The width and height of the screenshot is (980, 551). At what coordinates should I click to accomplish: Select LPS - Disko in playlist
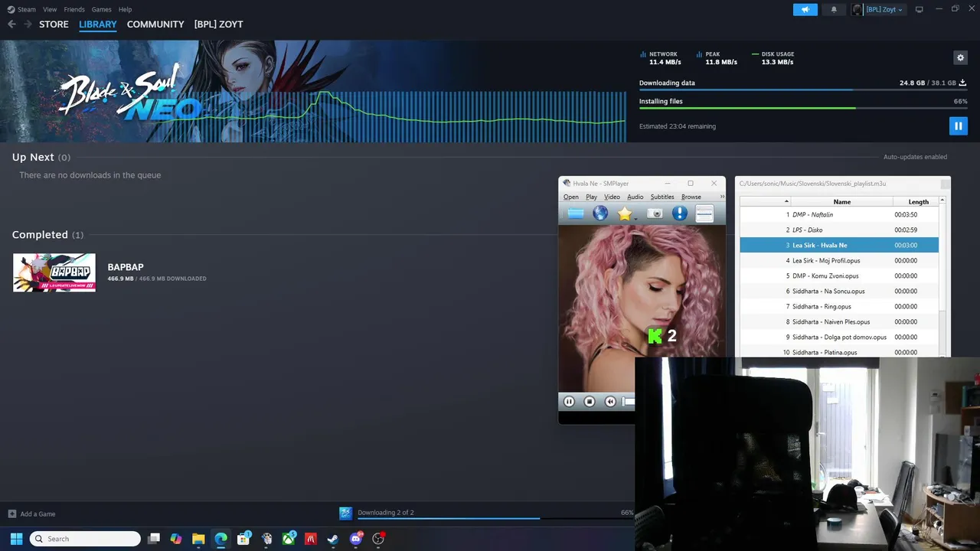839,230
